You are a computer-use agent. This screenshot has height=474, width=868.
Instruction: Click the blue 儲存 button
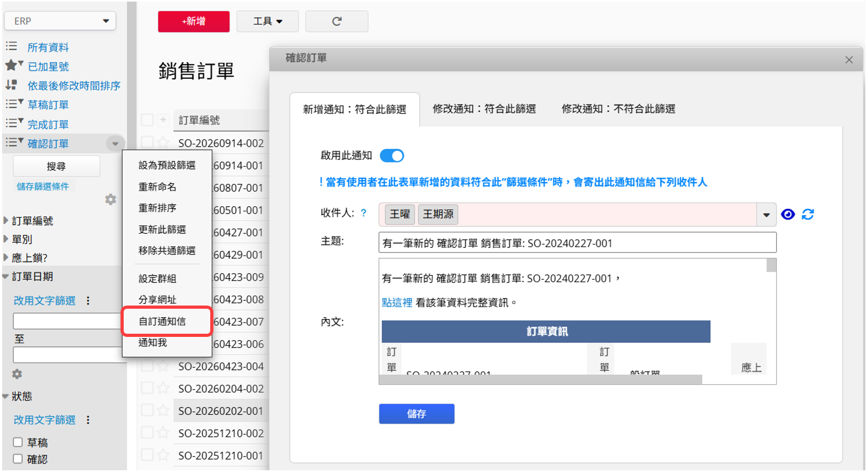tap(417, 414)
